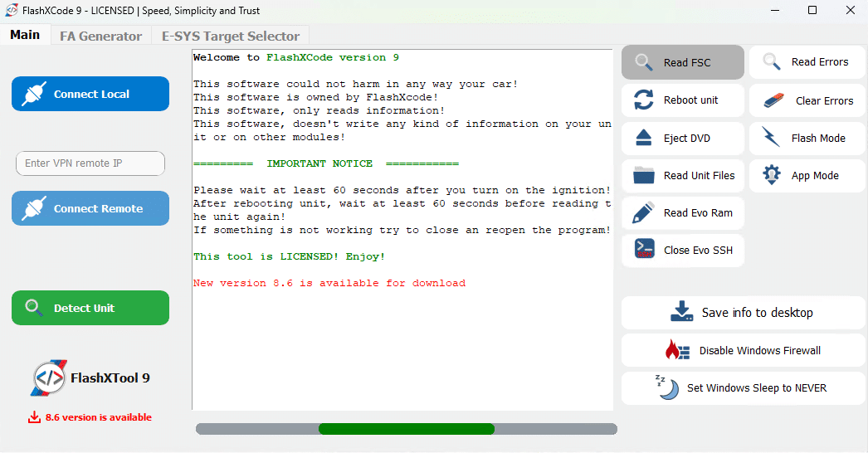The width and height of the screenshot is (868, 453).
Task: Open the FA Generator tab
Action: [x=100, y=36]
